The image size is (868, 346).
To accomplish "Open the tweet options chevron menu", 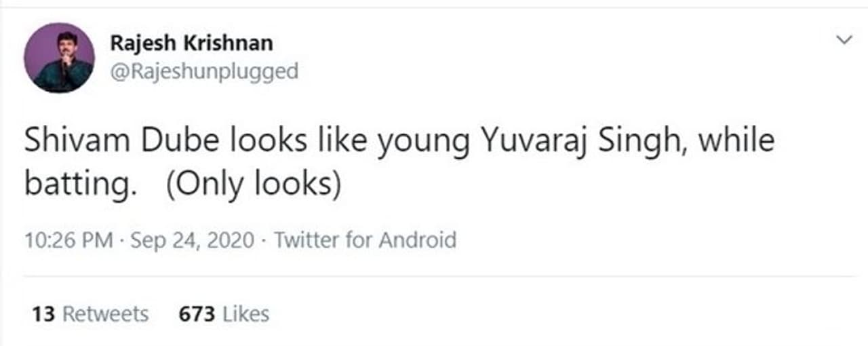I will (844, 41).
